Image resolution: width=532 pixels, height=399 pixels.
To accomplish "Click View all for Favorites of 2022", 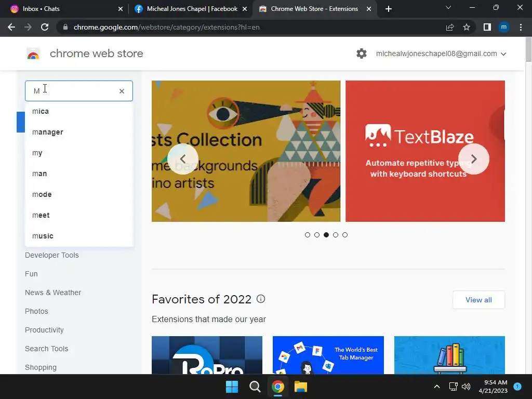I will 478,300.
